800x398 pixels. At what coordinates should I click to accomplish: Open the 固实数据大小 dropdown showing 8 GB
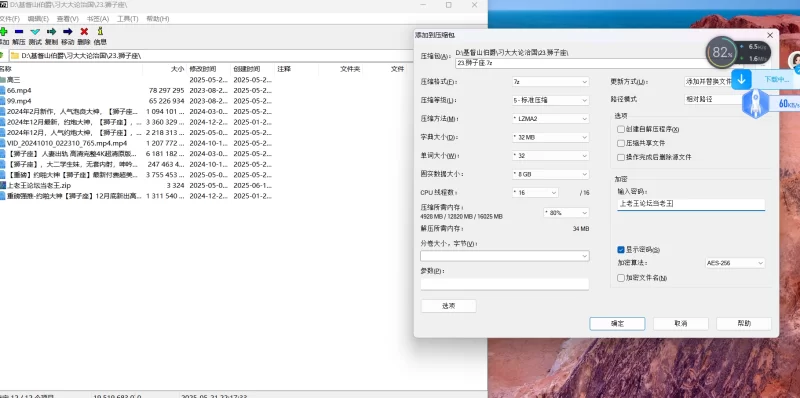[x=550, y=174]
